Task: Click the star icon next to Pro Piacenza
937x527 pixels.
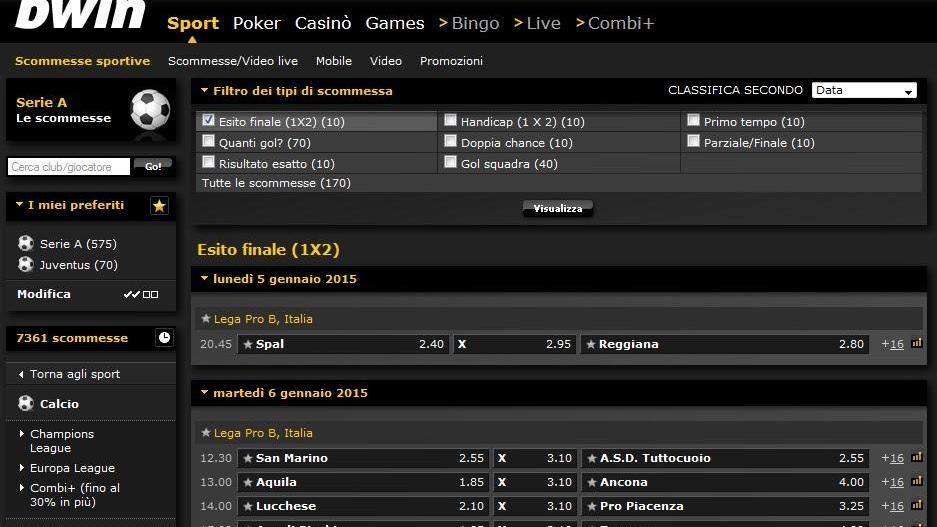Action: pyautogui.click(x=592, y=506)
